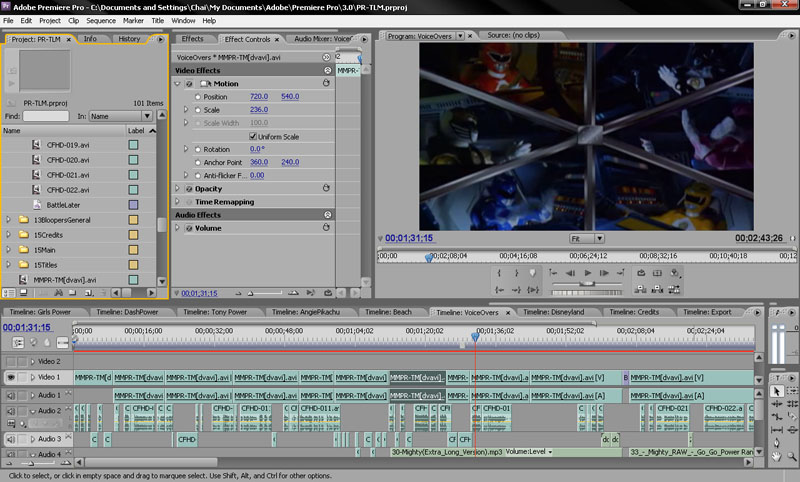The width and height of the screenshot is (800, 482).
Task: Open the Timeline: Disneyland tab
Action: [554, 312]
